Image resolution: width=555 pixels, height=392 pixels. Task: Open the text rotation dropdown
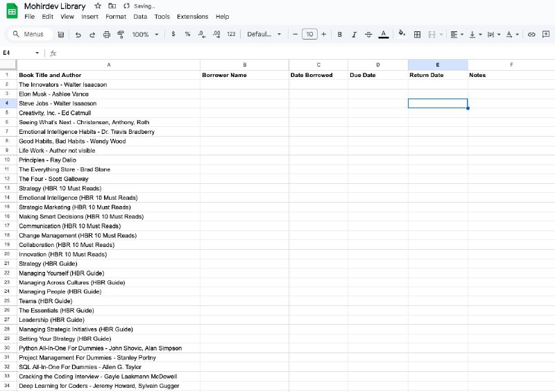pyautogui.click(x=512, y=35)
